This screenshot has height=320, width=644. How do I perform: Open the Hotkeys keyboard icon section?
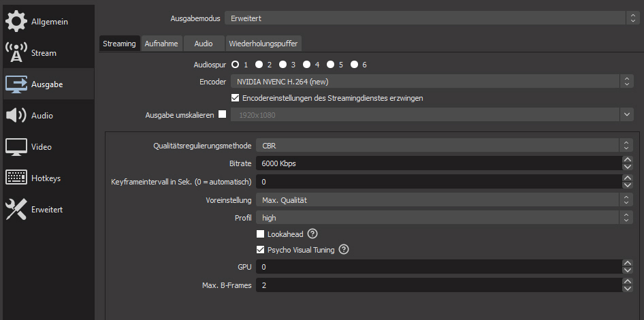click(x=16, y=178)
